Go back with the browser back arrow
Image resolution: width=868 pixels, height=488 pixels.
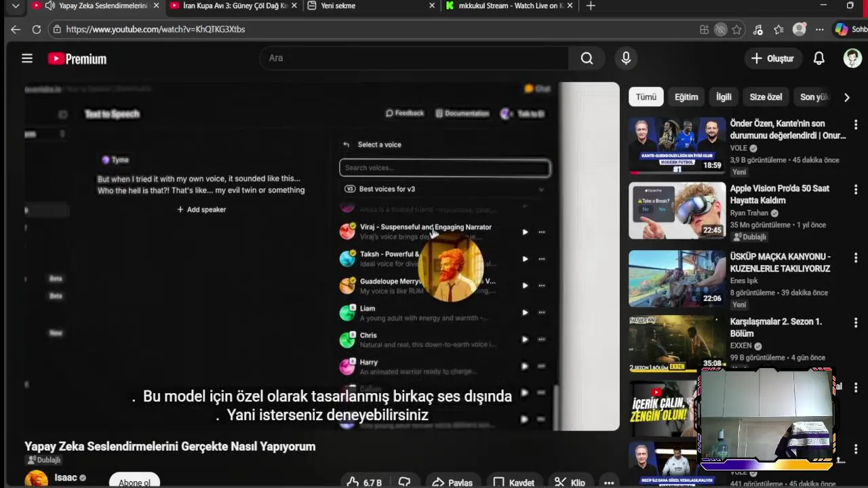pyautogui.click(x=16, y=29)
